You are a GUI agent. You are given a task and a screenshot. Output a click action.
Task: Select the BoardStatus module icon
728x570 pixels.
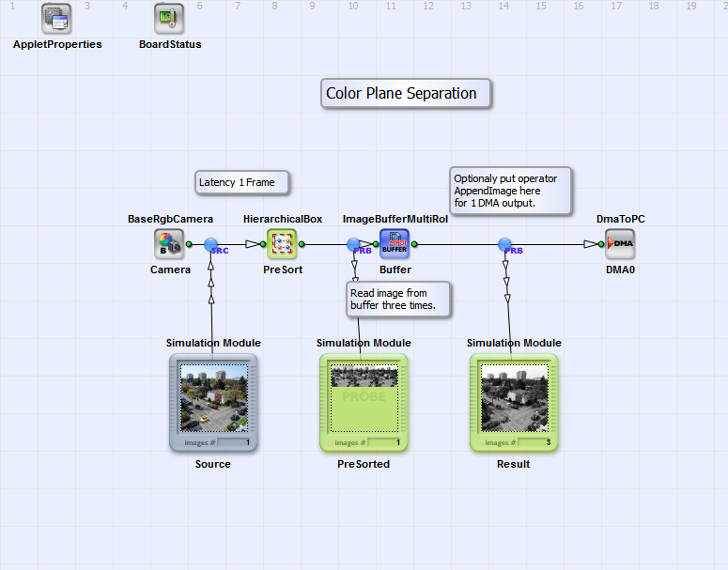169,18
